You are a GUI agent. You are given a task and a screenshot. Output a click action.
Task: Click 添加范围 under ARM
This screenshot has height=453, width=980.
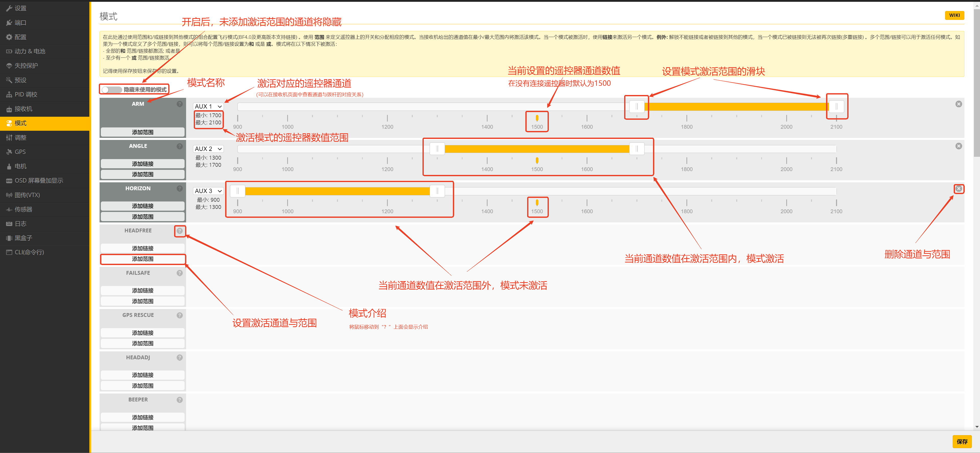pos(143,132)
